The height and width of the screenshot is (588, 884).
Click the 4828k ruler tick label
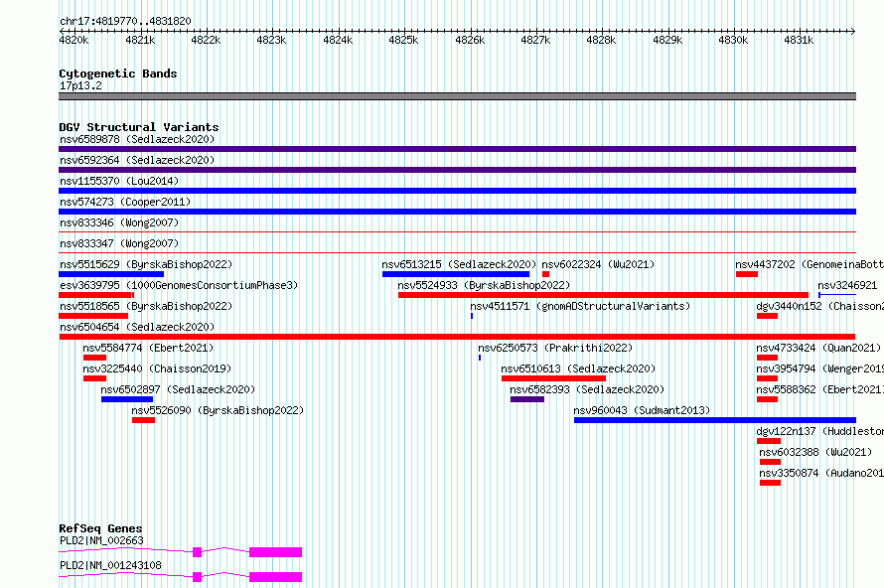pyautogui.click(x=601, y=40)
